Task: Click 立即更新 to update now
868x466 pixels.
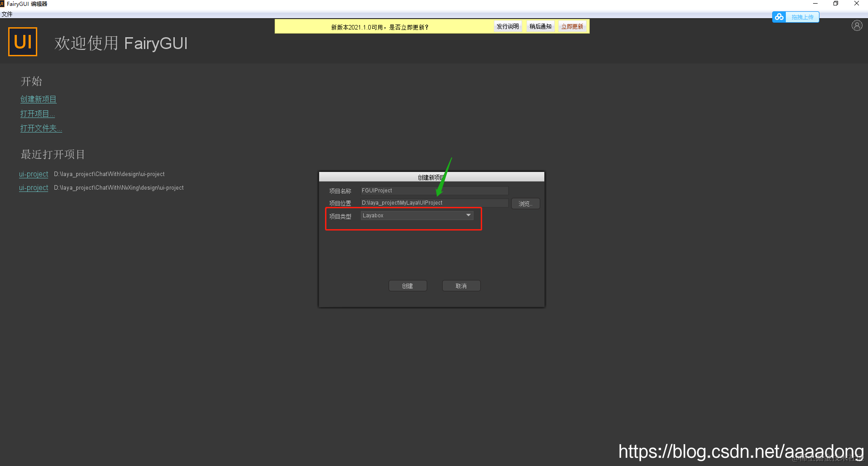Action: tap(572, 27)
